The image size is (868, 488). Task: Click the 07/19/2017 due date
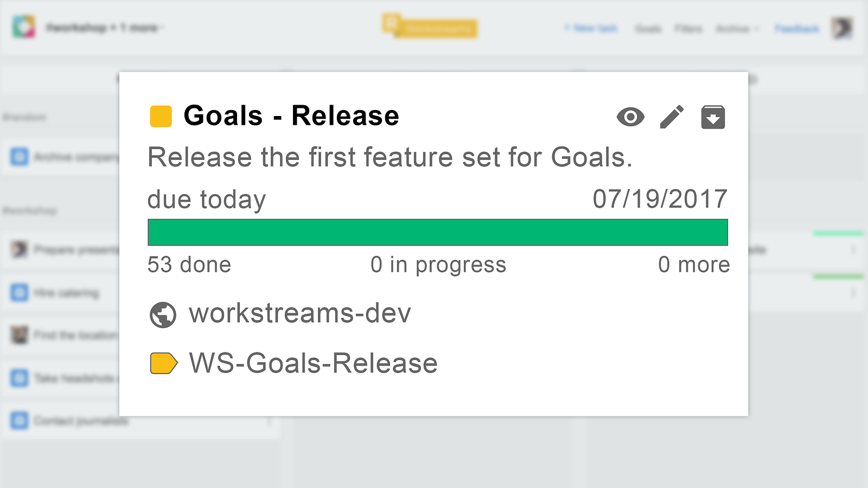click(x=660, y=199)
